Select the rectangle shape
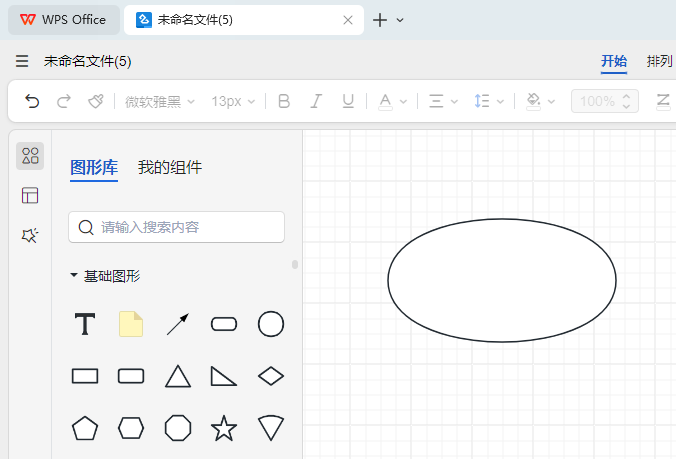676x459 pixels. [85, 376]
